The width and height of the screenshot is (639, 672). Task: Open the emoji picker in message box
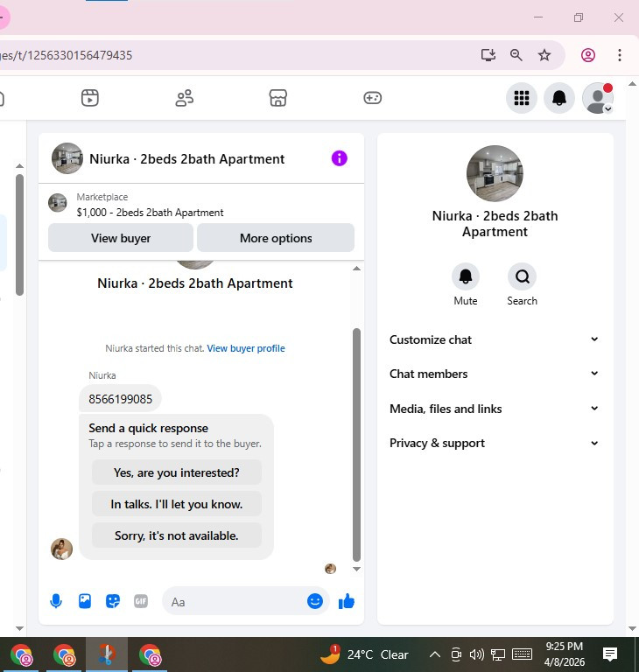coord(315,601)
